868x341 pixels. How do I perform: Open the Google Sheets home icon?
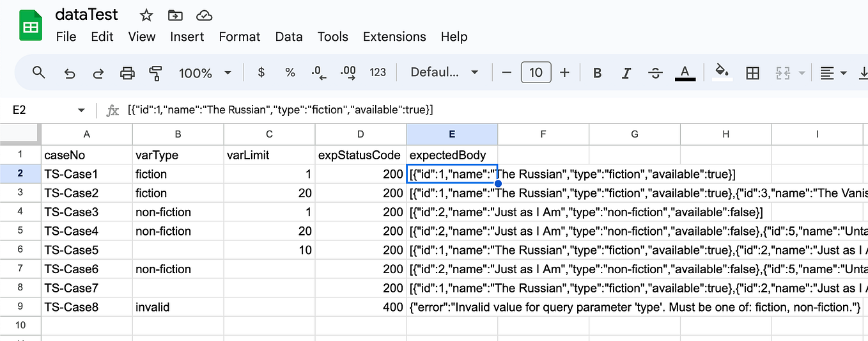[30, 26]
